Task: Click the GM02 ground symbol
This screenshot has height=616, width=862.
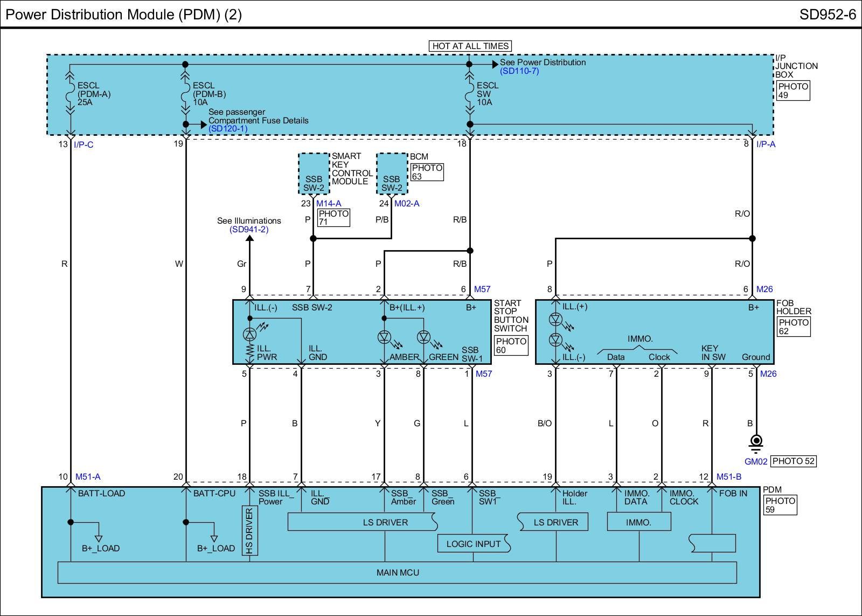Action: pyautogui.click(x=756, y=442)
